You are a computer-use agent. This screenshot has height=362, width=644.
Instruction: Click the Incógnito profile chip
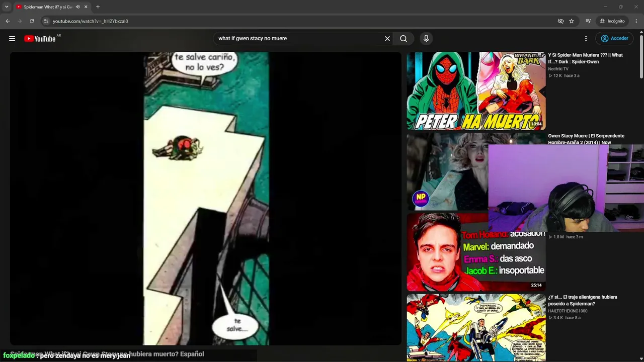(612, 21)
